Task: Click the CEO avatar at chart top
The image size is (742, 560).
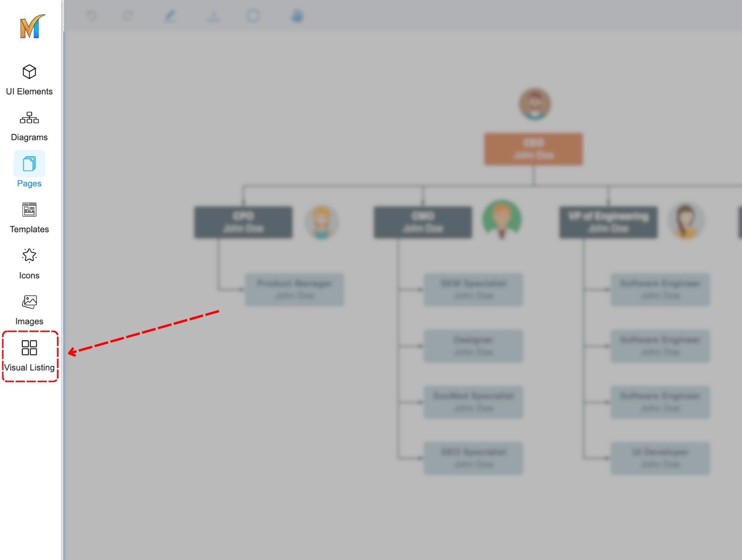Action: tap(535, 104)
